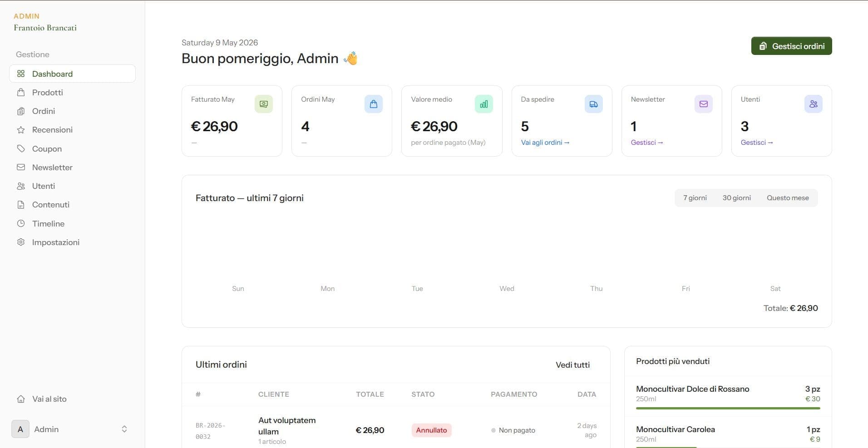Click the Da spedire count 5

[525, 126]
